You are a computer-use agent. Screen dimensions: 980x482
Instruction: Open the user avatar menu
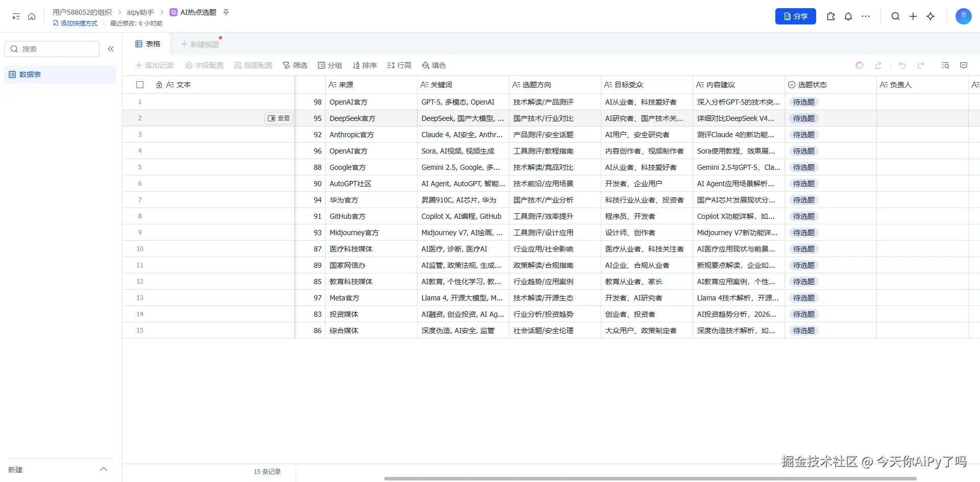pyautogui.click(x=963, y=16)
